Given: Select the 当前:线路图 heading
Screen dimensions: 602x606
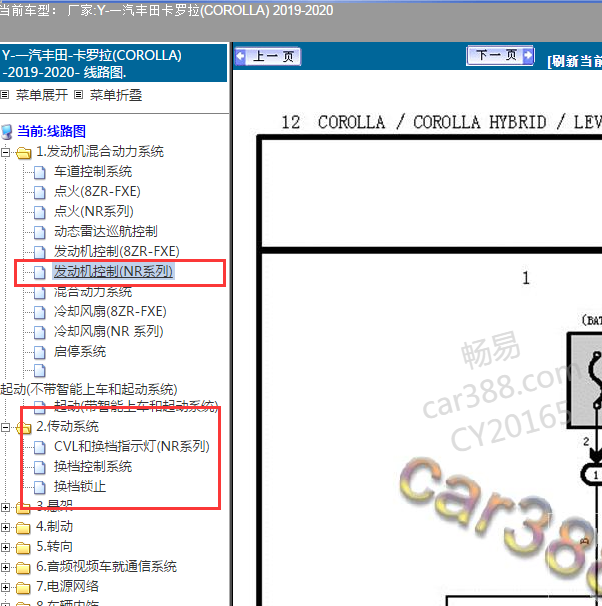Looking at the screenshot, I should (x=51, y=131).
